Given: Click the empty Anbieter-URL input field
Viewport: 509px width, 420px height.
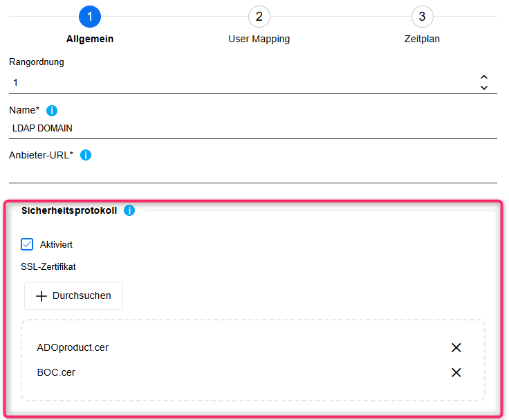Looking at the screenshot, I should click(x=235, y=172).
